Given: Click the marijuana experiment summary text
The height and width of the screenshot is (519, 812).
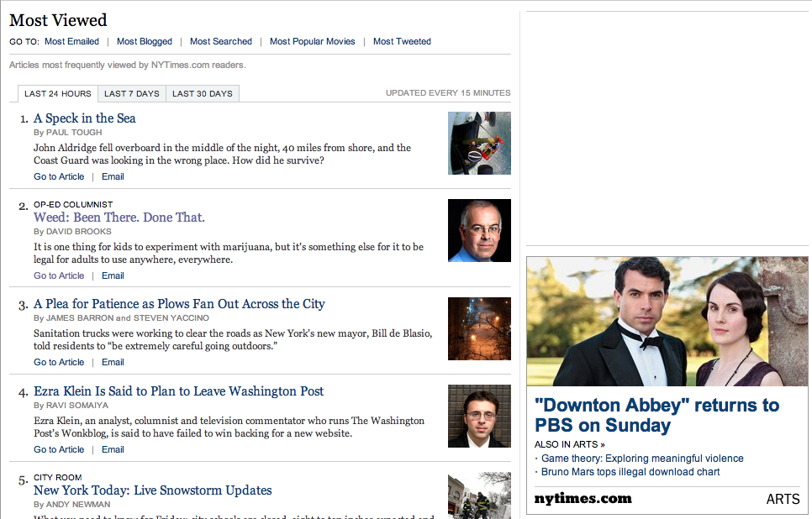Looking at the screenshot, I should click(229, 254).
